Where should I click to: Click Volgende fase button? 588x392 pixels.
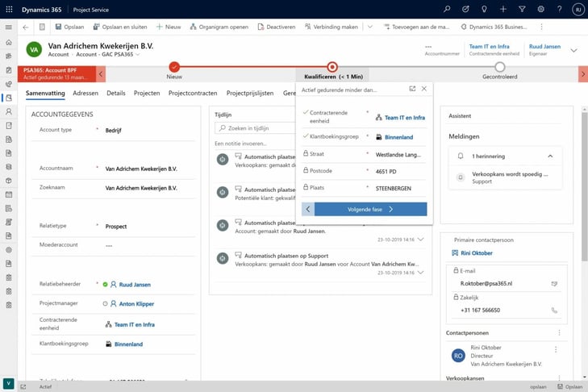370,210
